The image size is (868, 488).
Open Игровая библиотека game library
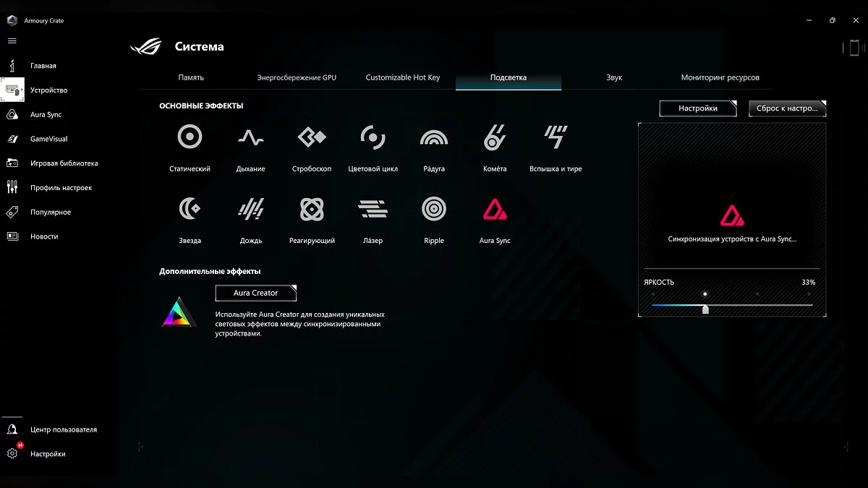point(64,163)
